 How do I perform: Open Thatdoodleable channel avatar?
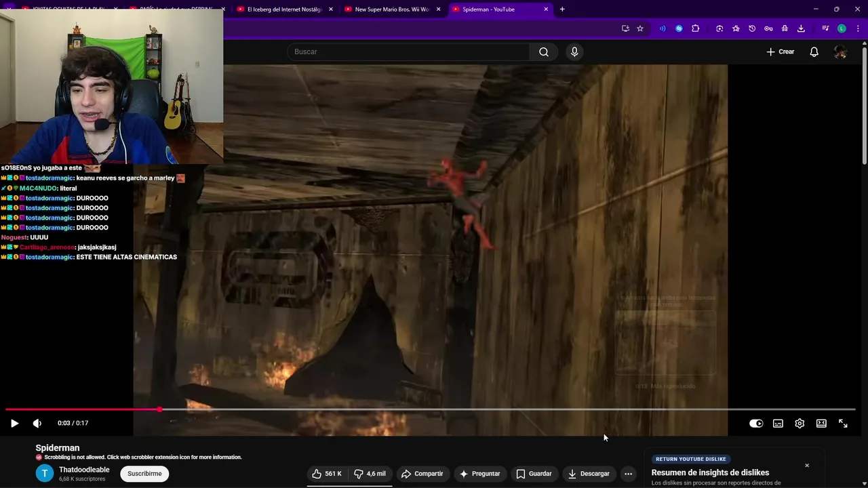[x=45, y=474]
